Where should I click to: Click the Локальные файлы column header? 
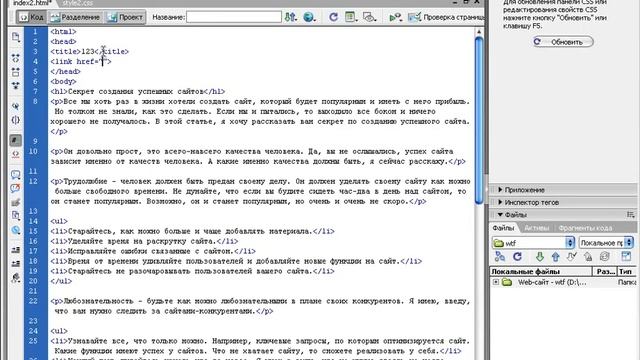pos(540,271)
